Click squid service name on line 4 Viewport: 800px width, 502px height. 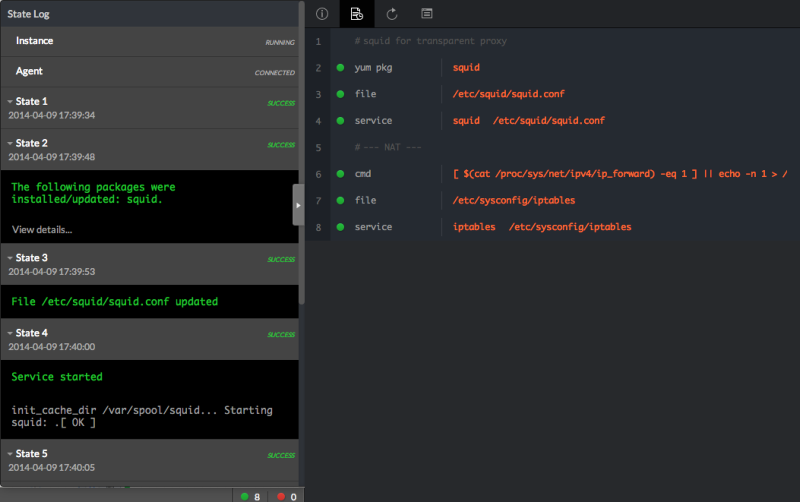(466, 120)
